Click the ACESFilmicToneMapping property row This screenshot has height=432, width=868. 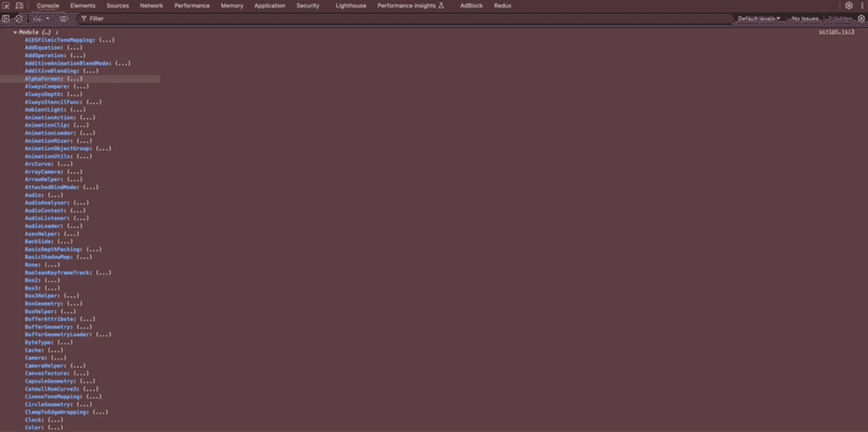[69, 40]
